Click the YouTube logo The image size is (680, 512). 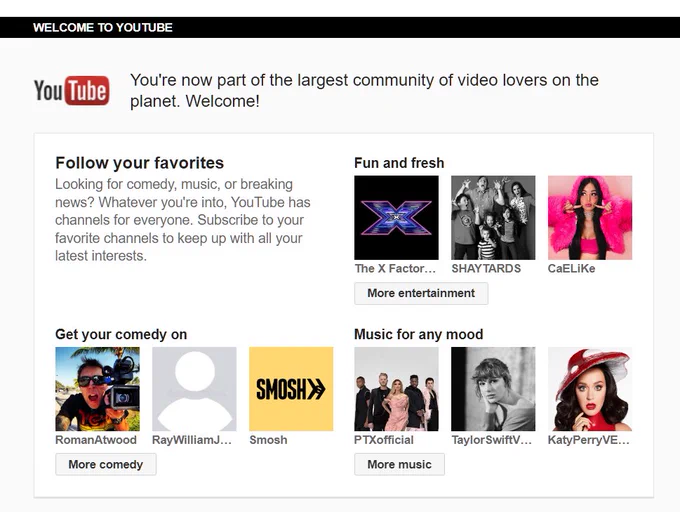(72, 91)
